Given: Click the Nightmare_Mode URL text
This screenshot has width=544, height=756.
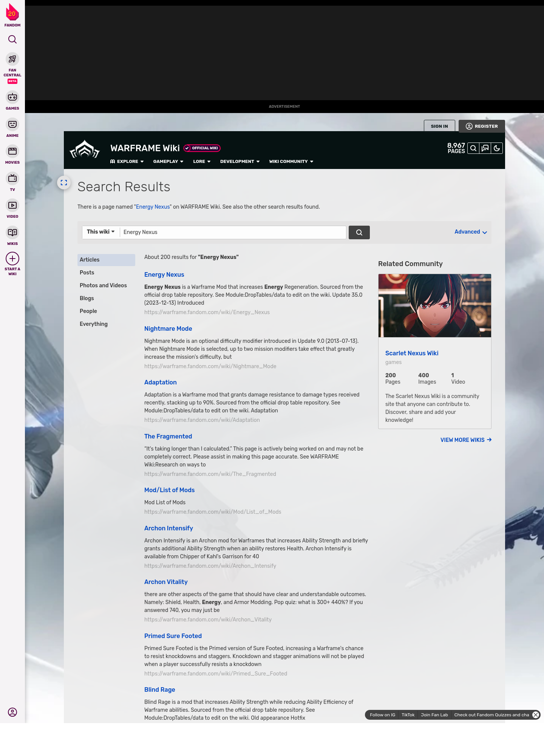Looking at the screenshot, I should click(x=210, y=366).
